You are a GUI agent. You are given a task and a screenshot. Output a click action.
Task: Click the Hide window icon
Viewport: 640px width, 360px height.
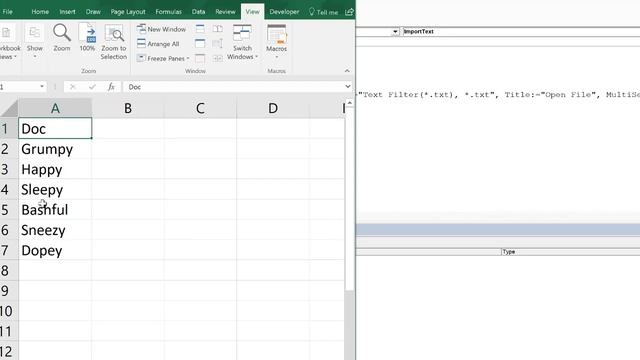coord(200,43)
